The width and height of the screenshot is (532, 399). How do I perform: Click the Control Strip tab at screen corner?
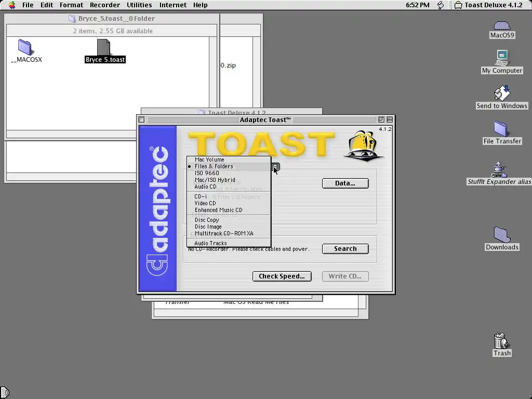click(x=4, y=393)
